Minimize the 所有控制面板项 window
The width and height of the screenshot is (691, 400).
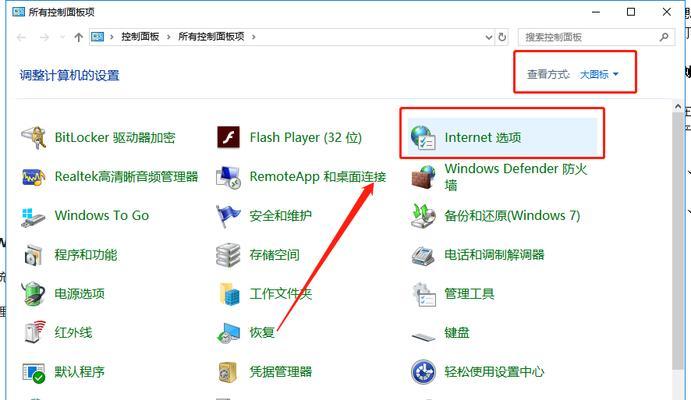coord(596,12)
